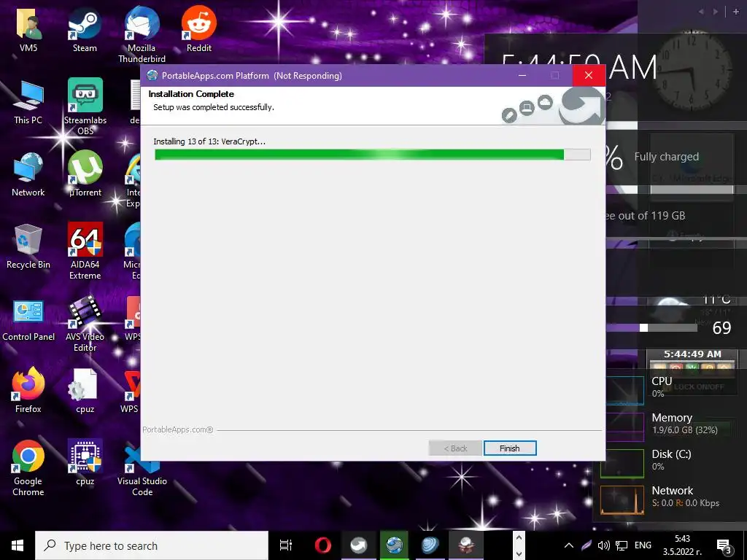
Task: Click inside the taskbar search box
Action: [152, 545]
